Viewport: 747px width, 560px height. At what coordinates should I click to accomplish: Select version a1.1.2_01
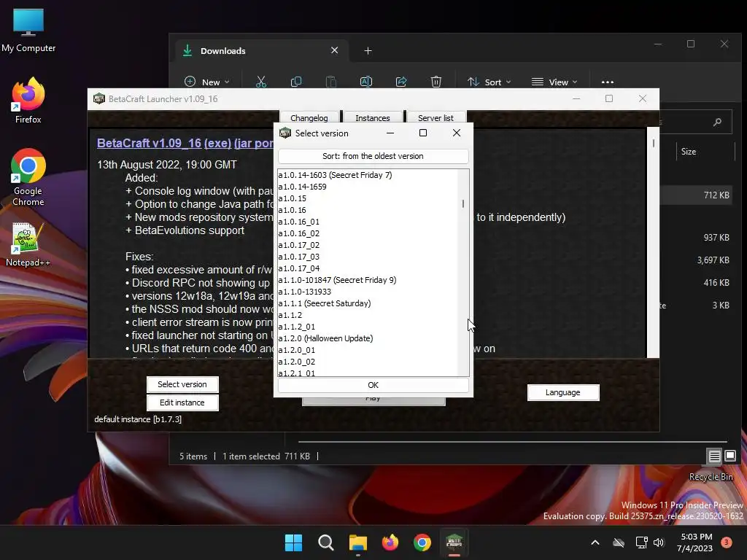pos(368,327)
